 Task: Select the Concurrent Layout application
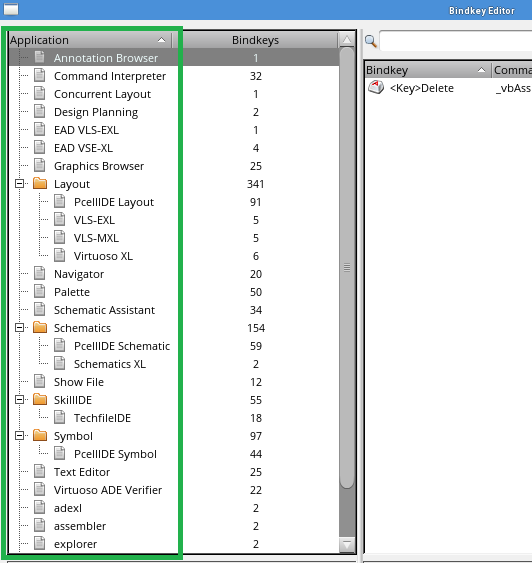102,94
